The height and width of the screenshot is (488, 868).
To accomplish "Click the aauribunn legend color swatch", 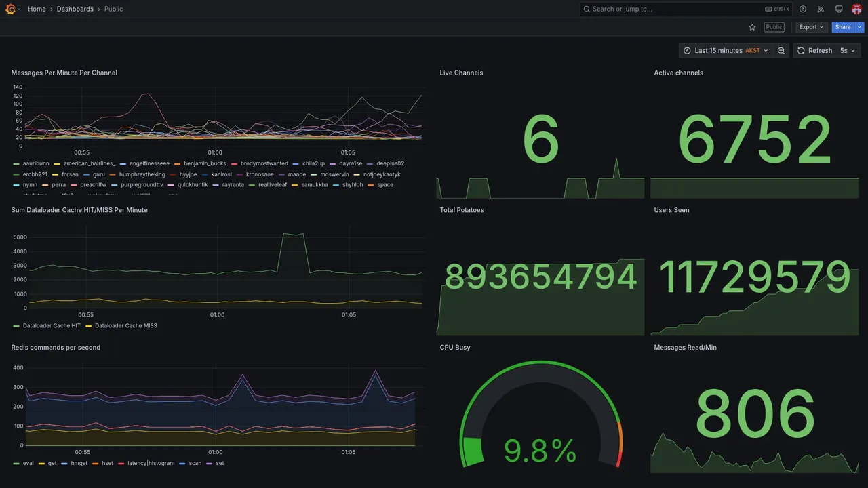I will (16, 164).
